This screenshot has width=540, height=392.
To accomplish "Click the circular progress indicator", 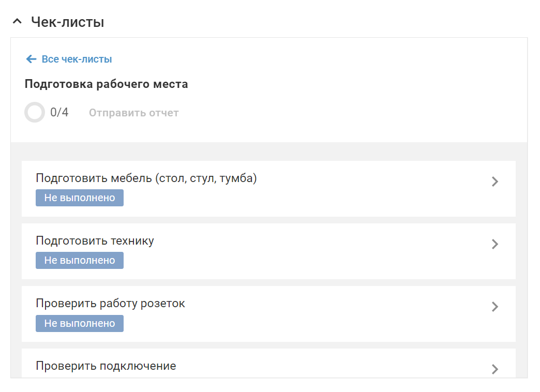I will [x=35, y=112].
